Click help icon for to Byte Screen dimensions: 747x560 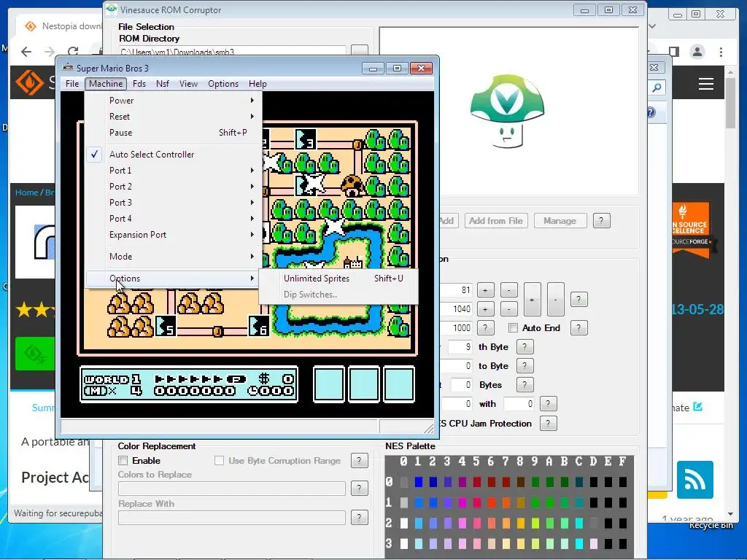coord(525,366)
